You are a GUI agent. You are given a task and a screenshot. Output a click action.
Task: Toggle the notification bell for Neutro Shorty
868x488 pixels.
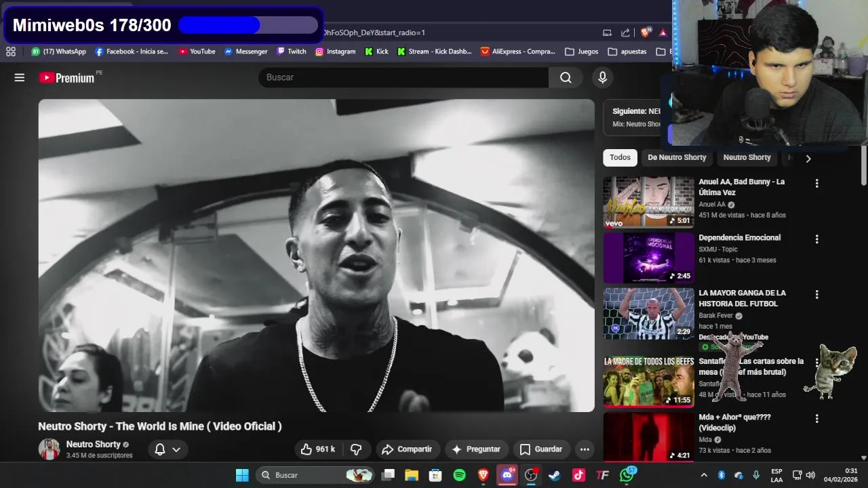click(160, 449)
